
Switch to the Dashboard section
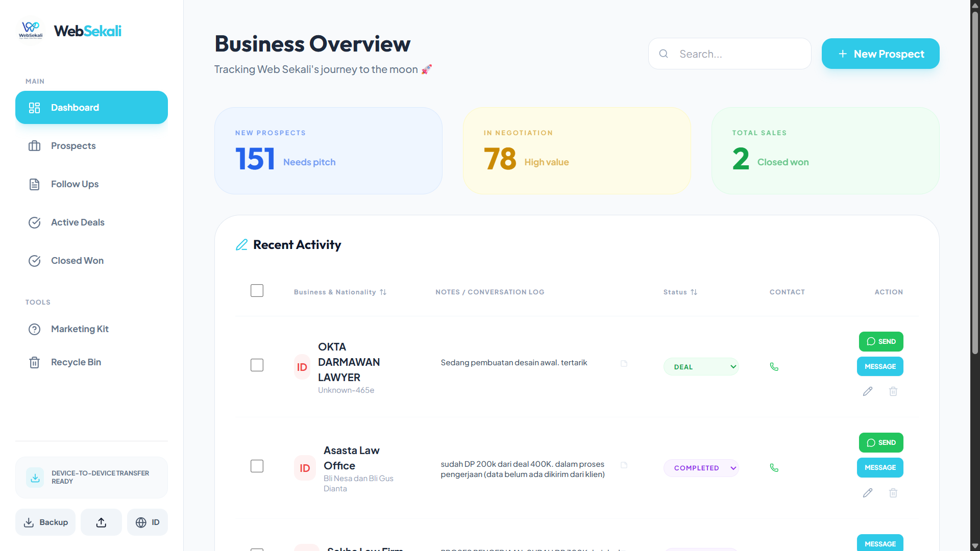(x=75, y=107)
